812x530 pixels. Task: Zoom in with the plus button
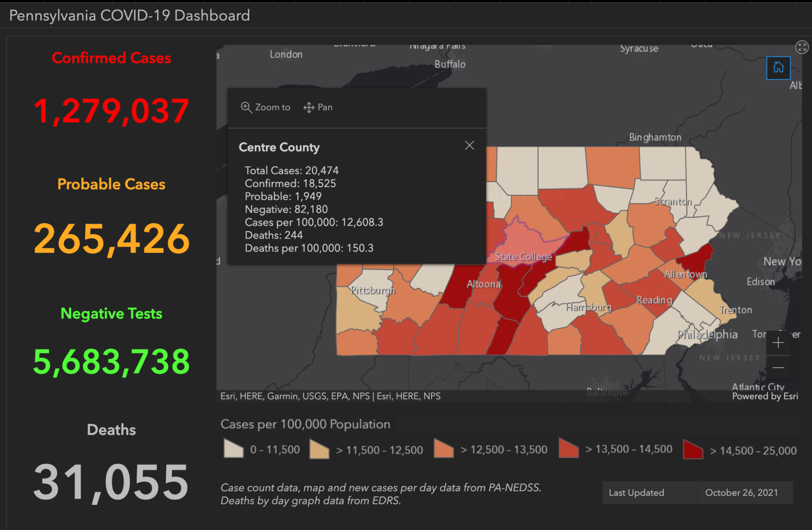click(778, 343)
